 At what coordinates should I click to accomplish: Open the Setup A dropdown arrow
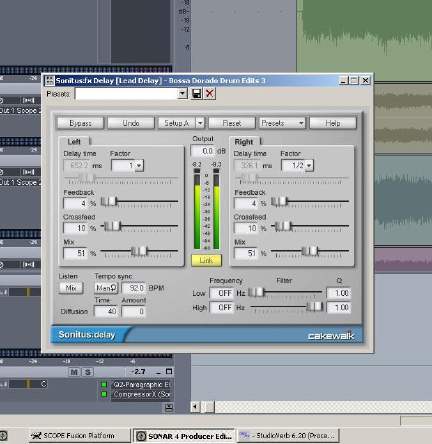tap(200, 123)
